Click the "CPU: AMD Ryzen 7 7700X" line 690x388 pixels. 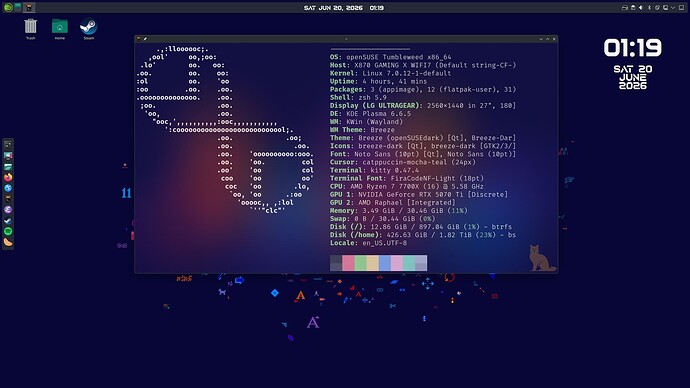point(407,186)
